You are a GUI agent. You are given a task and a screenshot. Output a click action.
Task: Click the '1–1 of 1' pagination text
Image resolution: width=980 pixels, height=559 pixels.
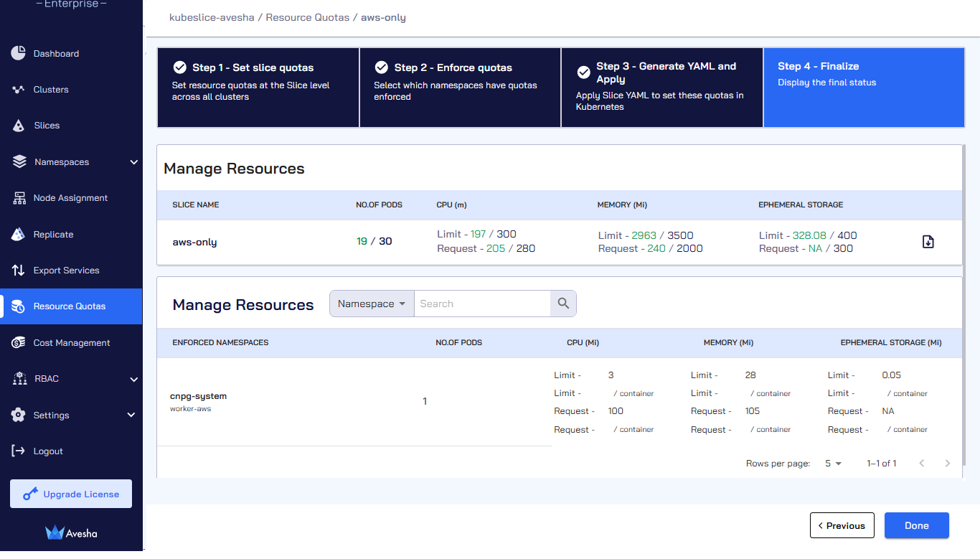pyautogui.click(x=882, y=464)
